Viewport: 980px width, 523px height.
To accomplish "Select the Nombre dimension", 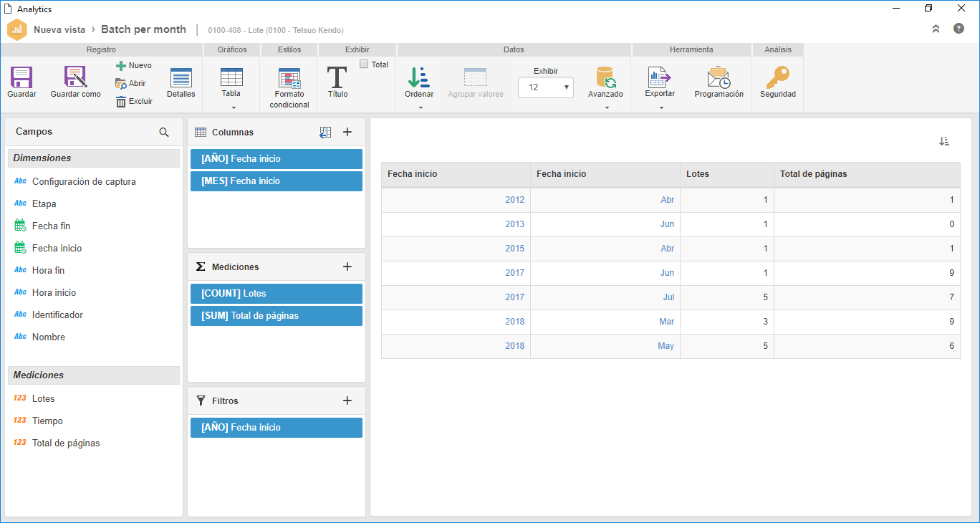I will pos(49,337).
